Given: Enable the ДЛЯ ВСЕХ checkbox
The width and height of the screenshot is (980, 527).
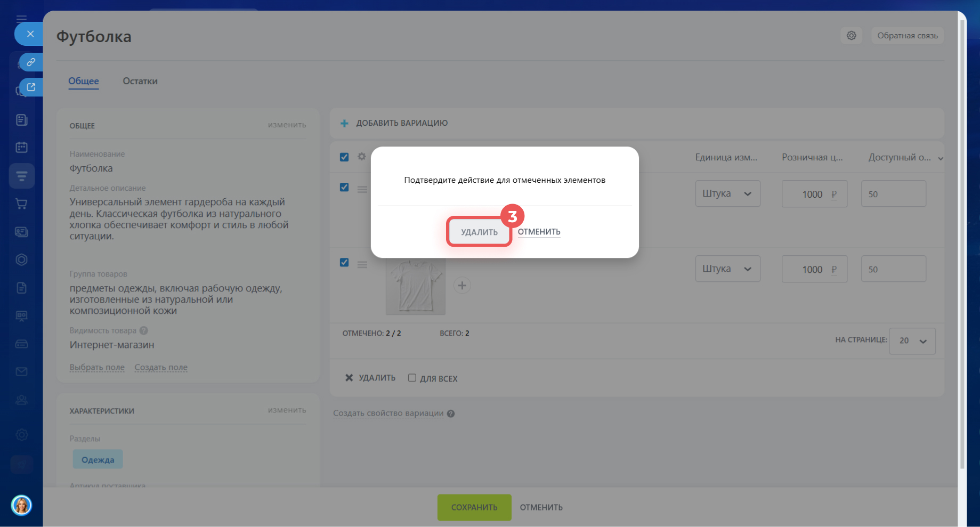Looking at the screenshot, I should click(412, 378).
